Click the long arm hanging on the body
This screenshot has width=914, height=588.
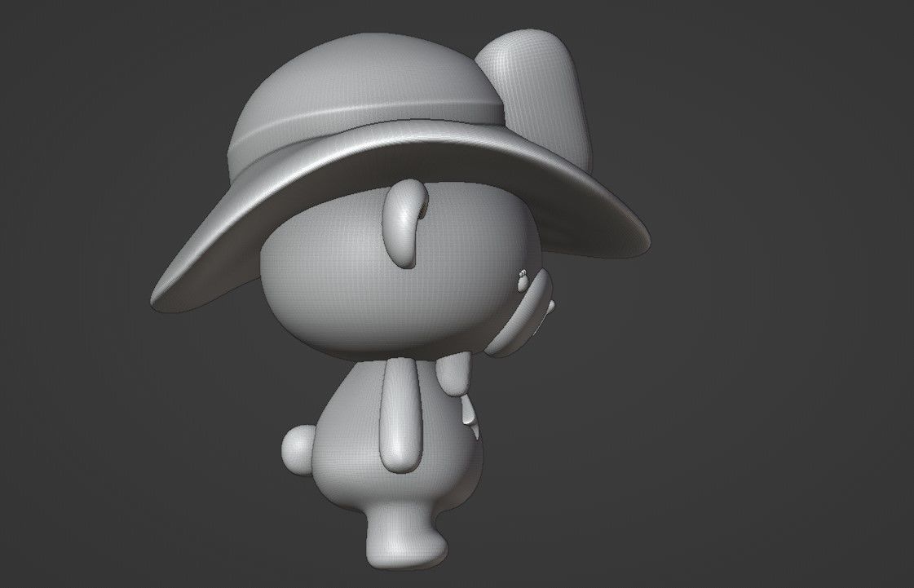401,415
